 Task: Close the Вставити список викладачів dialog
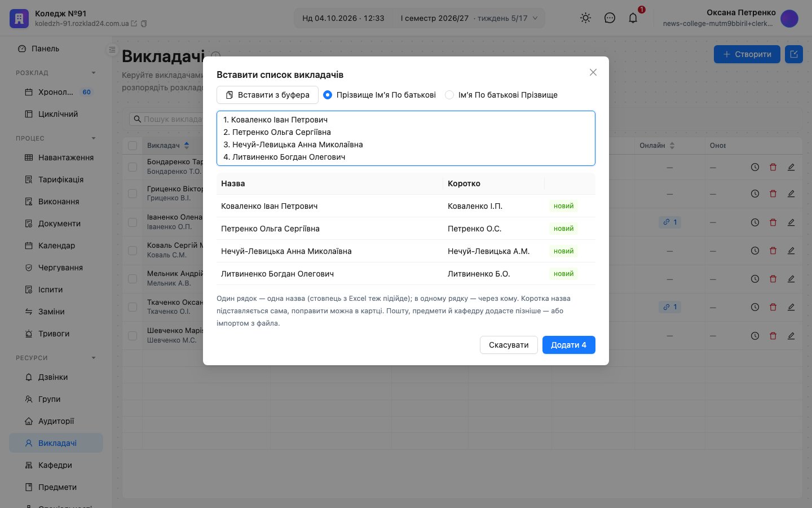593,72
